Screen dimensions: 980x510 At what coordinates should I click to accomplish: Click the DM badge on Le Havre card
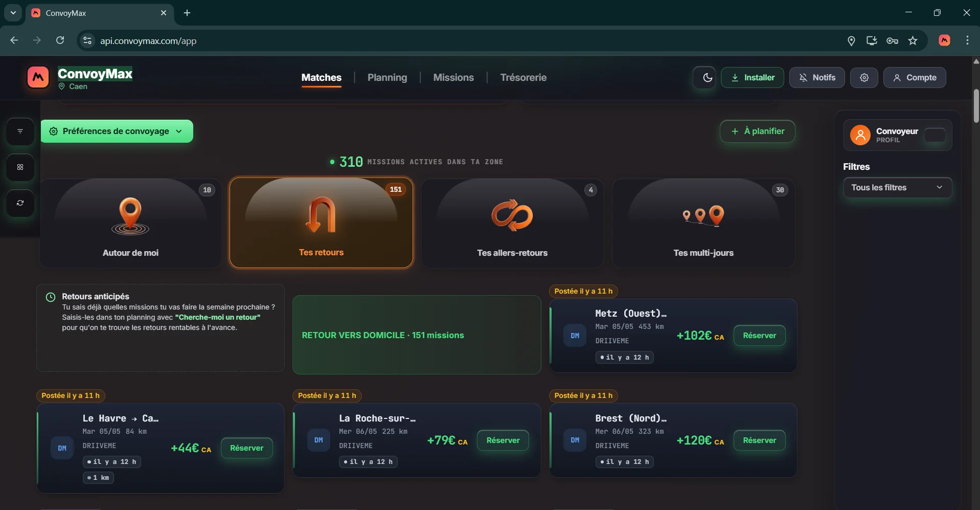coord(62,448)
